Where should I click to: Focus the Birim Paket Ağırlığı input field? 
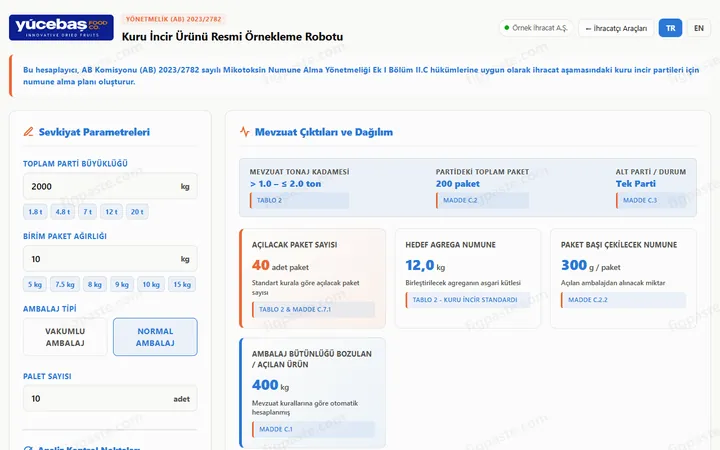click(110, 259)
